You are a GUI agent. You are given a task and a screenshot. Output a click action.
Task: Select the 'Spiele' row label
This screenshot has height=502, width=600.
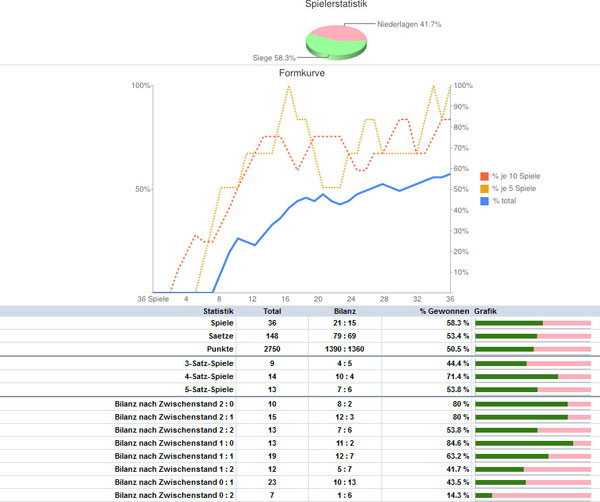click(x=222, y=323)
